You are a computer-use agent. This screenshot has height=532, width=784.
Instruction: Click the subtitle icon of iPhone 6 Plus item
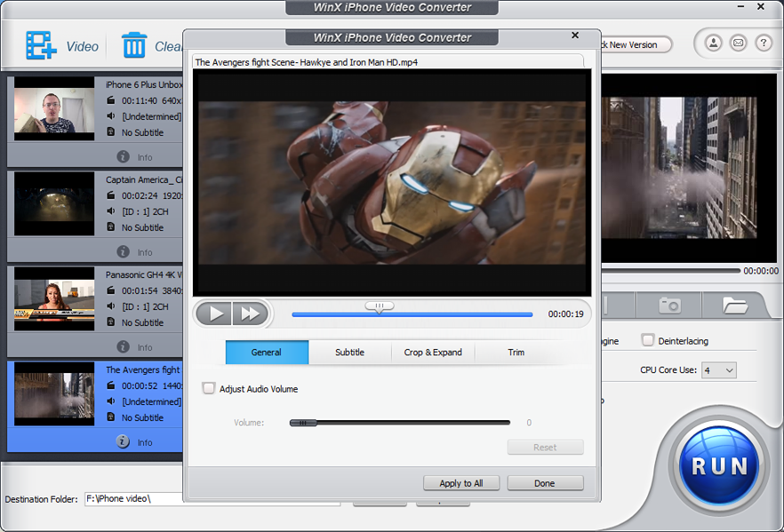[111, 131]
